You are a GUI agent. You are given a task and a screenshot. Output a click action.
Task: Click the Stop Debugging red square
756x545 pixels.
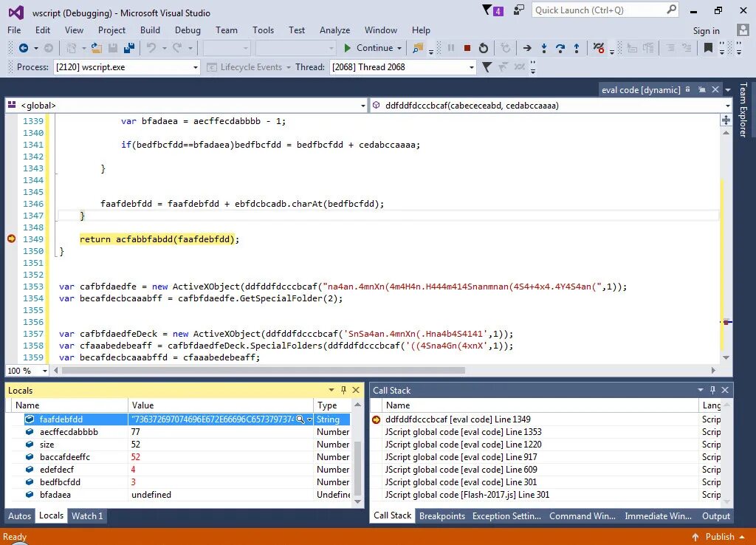tap(467, 48)
